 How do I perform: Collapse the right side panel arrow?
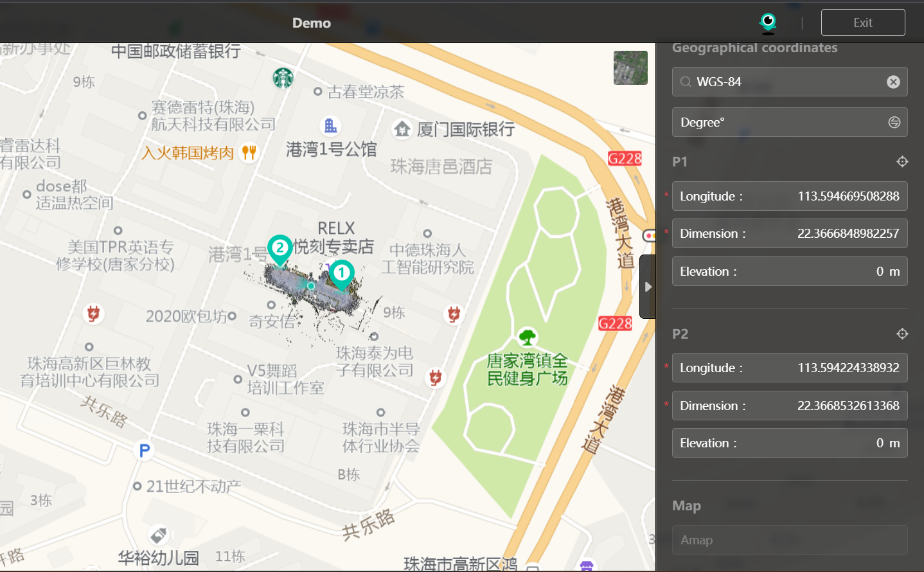648,287
